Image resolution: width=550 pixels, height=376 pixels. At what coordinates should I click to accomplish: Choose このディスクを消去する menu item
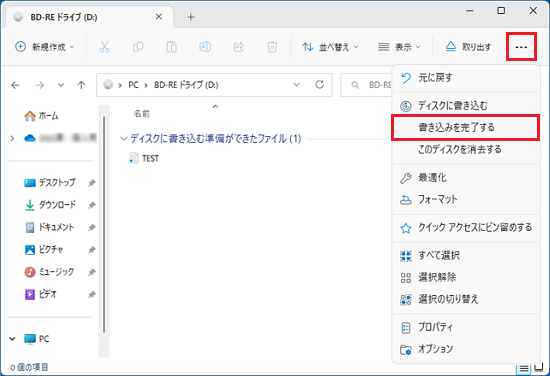point(465,149)
